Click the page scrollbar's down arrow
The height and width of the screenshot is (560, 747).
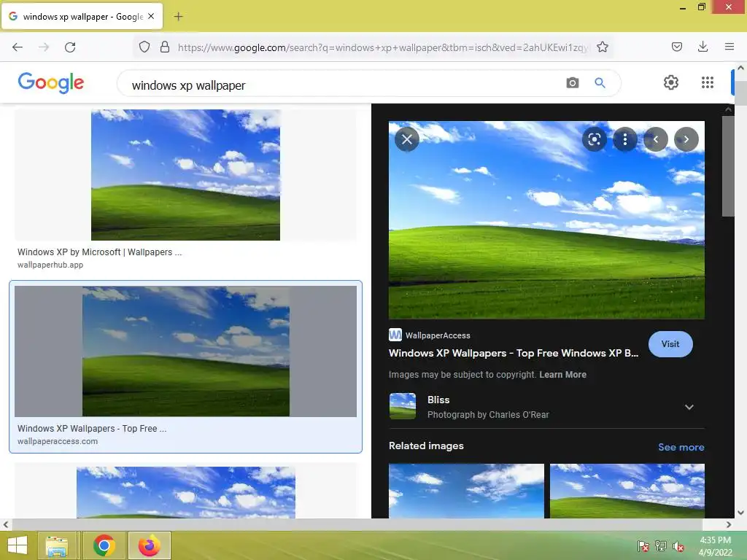[x=740, y=513]
